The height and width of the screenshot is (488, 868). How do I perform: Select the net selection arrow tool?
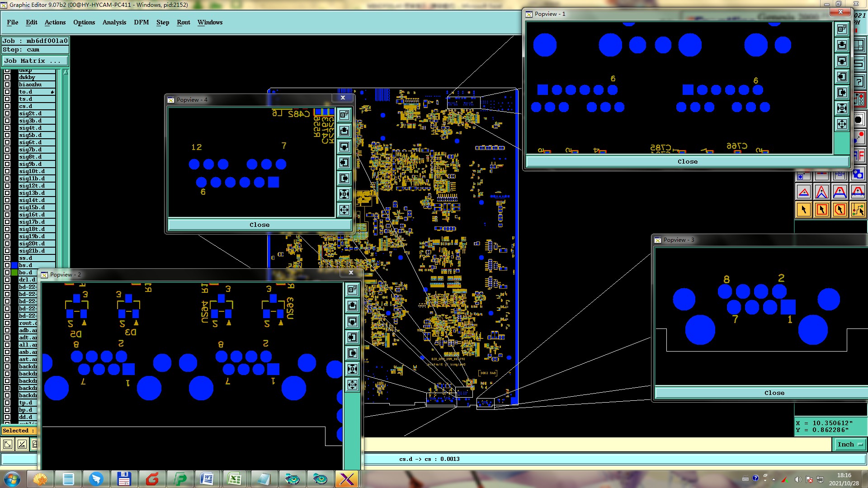[858, 210]
